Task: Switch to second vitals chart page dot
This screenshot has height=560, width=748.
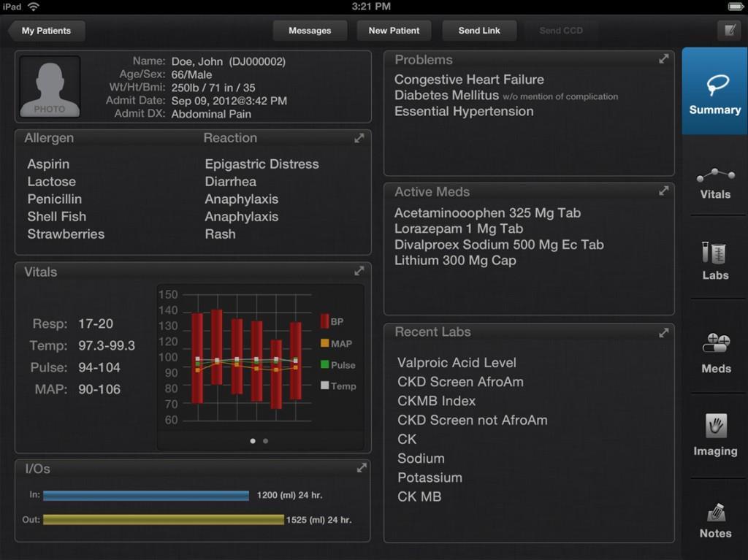Action: pyautogui.click(x=266, y=441)
